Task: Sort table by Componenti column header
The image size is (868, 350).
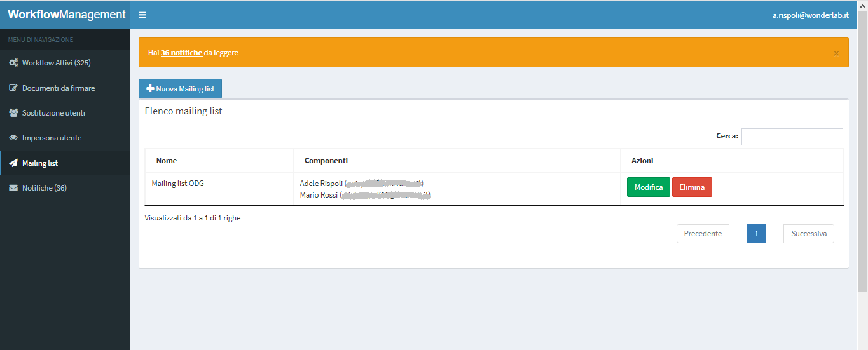Action: click(326, 161)
